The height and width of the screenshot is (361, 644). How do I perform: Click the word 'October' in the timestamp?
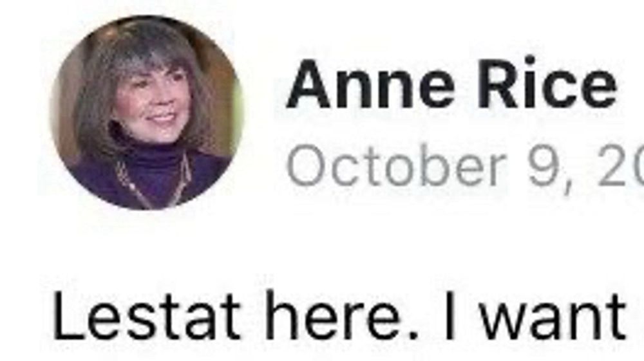[395, 166]
